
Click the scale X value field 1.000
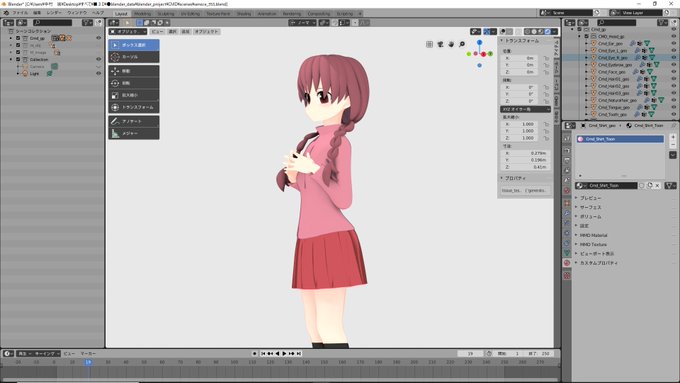pyautogui.click(x=520, y=124)
